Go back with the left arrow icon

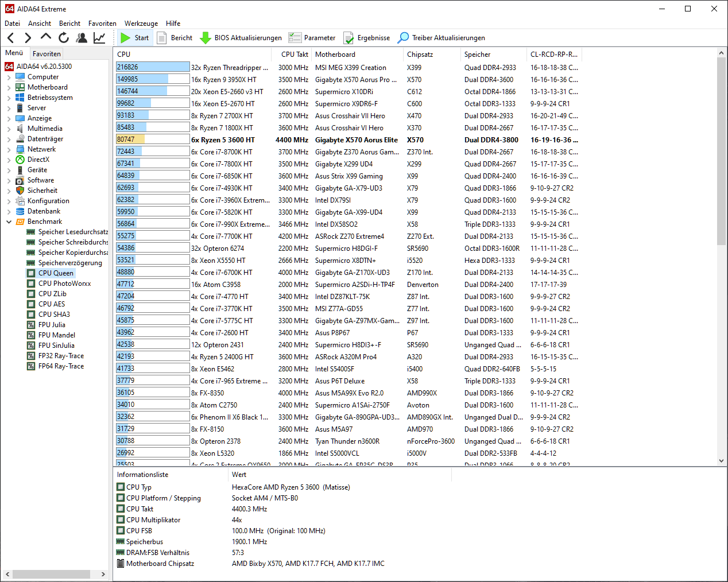pos(10,38)
